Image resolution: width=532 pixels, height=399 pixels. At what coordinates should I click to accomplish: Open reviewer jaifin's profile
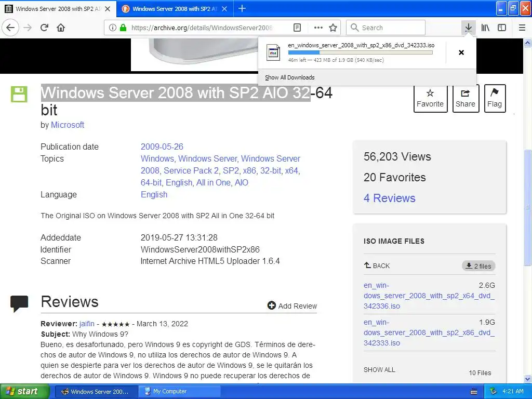[x=87, y=324]
